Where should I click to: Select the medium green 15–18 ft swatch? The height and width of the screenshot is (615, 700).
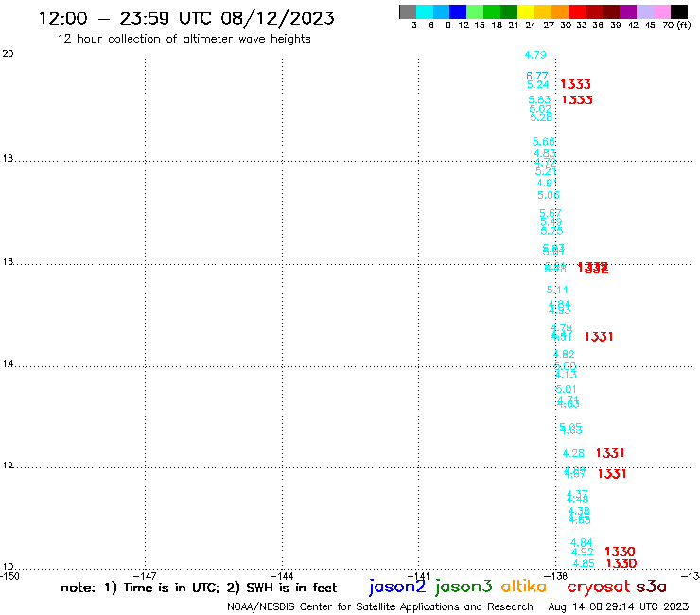(493, 11)
